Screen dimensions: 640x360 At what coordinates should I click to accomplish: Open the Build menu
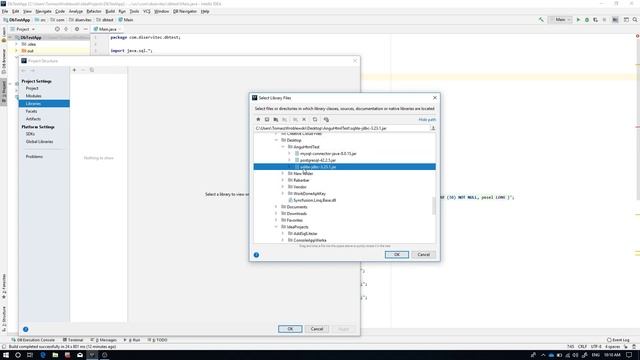110,11
